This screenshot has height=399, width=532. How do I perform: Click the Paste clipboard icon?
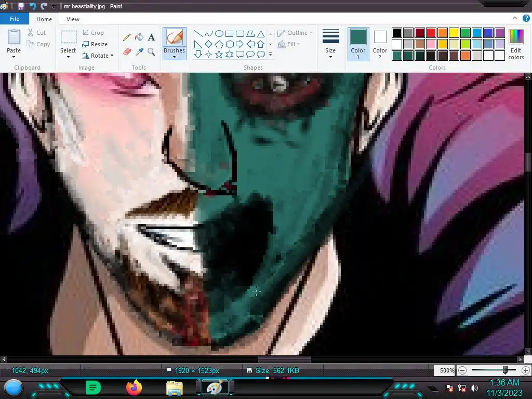(x=14, y=37)
